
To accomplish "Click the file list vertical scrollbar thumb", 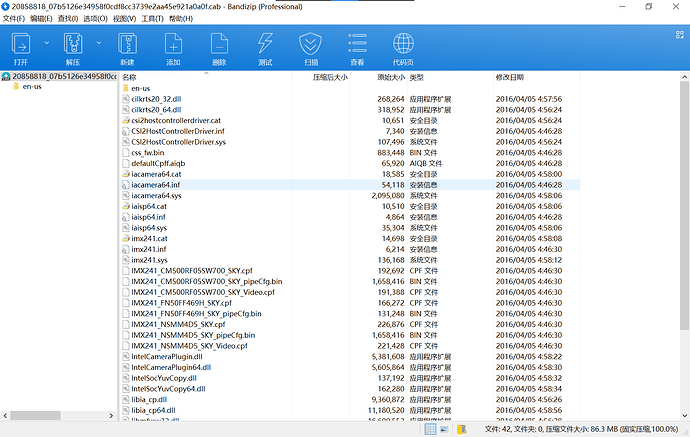I will coord(684,205).
